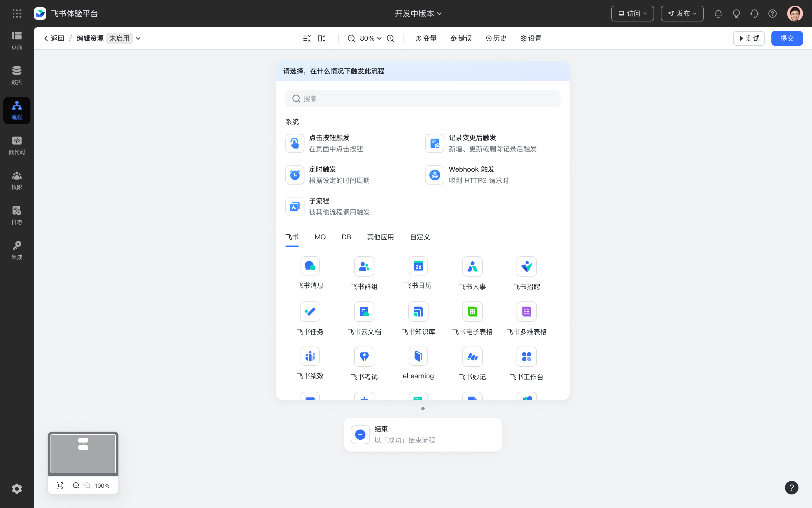Click the minimap fit-to-screen icon
Image resolution: width=812 pixels, height=508 pixels.
[60, 485]
